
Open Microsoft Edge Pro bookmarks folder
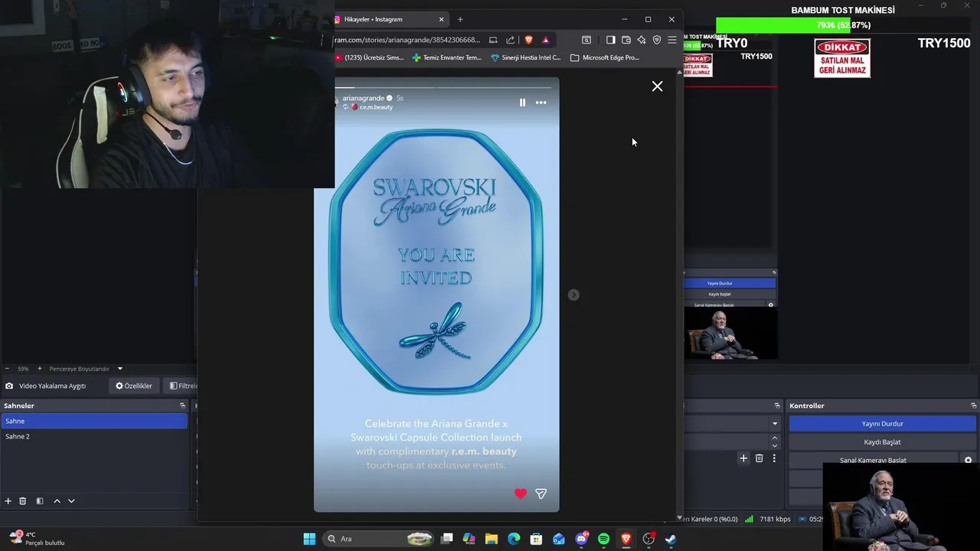click(x=605, y=57)
